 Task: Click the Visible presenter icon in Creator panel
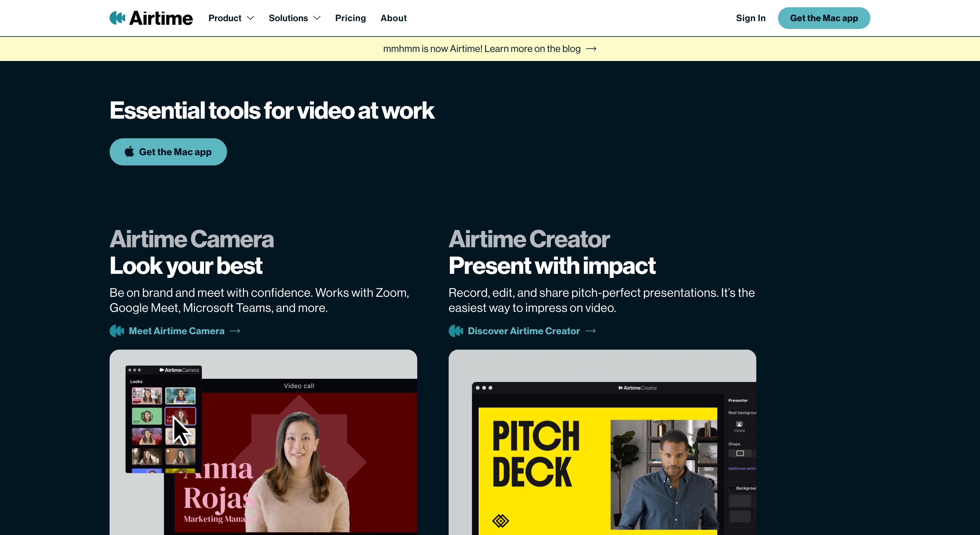[x=739, y=424]
